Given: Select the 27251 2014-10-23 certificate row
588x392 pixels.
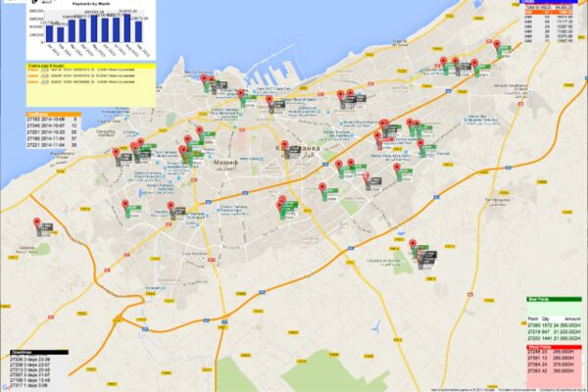Looking at the screenshot, I should pos(53,132).
